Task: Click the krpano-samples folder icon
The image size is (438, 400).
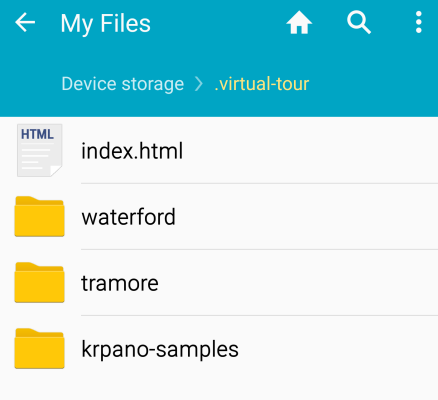Action: click(39, 349)
